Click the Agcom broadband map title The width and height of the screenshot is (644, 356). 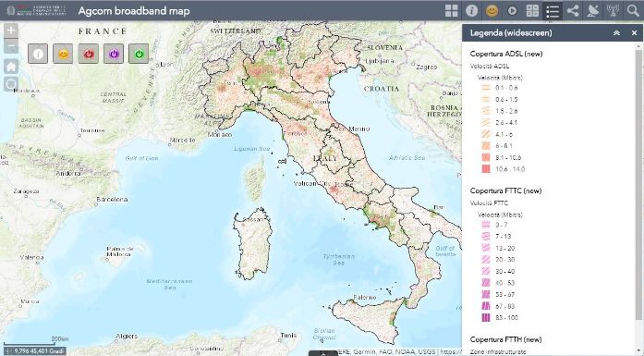[134, 11]
